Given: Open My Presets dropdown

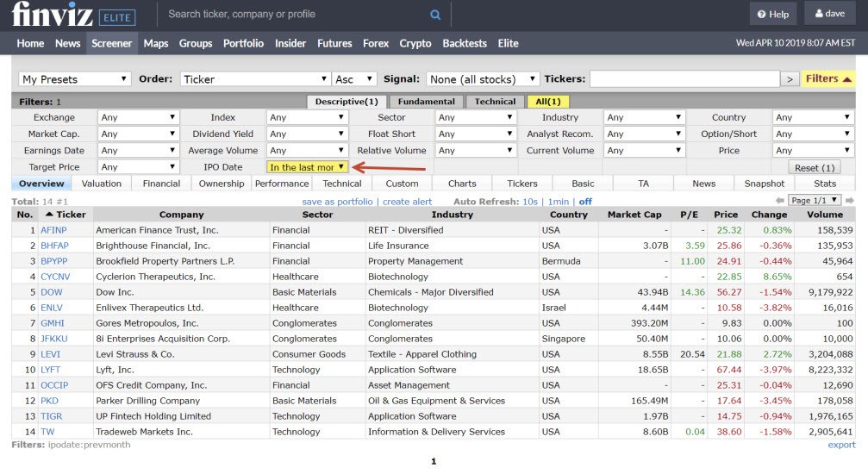Looking at the screenshot, I should (x=75, y=79).
